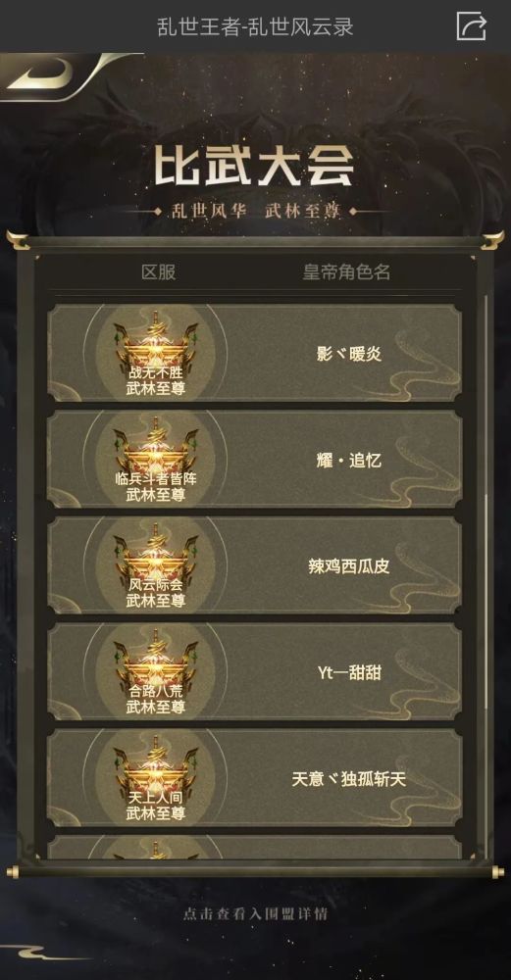The height and width of the screenshot is (980, 511).
Task: Select the 合路八荒 trophy emblem
Action: pos(156,672)
